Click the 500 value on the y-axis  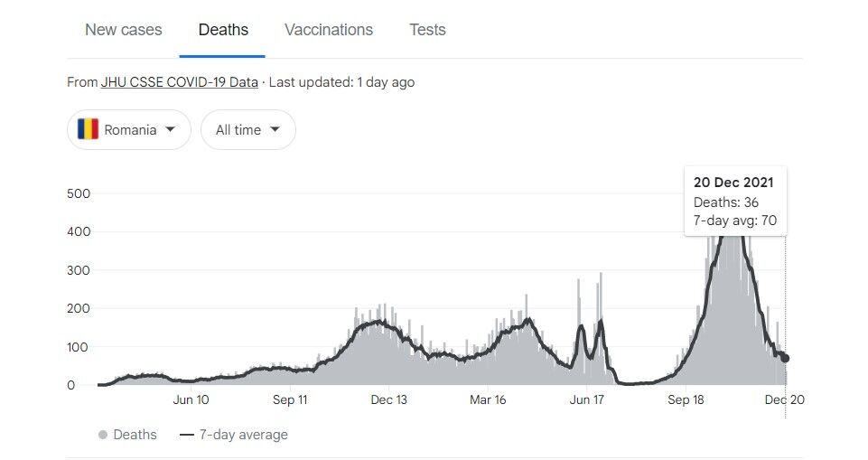pyautogui.click(x=78, y=193)
